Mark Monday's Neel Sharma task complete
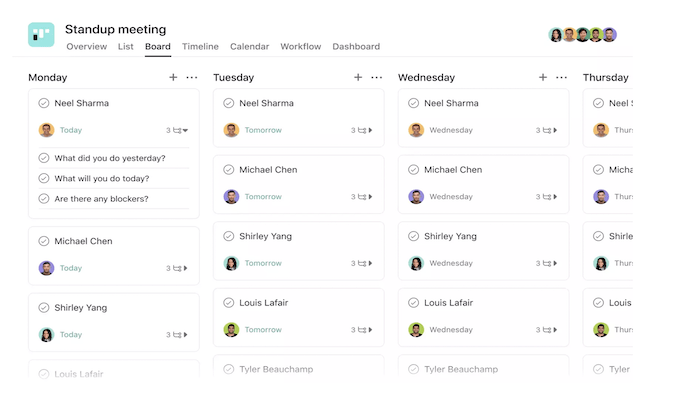Viewport: 675px width, 400px height. 44,103
